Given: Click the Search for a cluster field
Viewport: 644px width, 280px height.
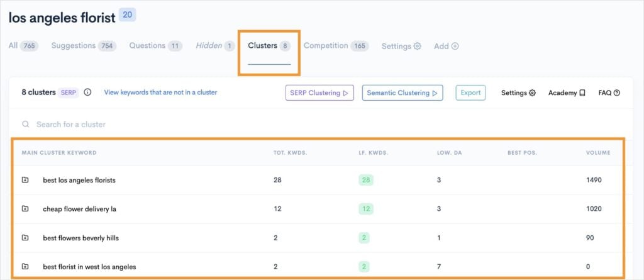Looking at the screenshot, I should click(320, 124).
